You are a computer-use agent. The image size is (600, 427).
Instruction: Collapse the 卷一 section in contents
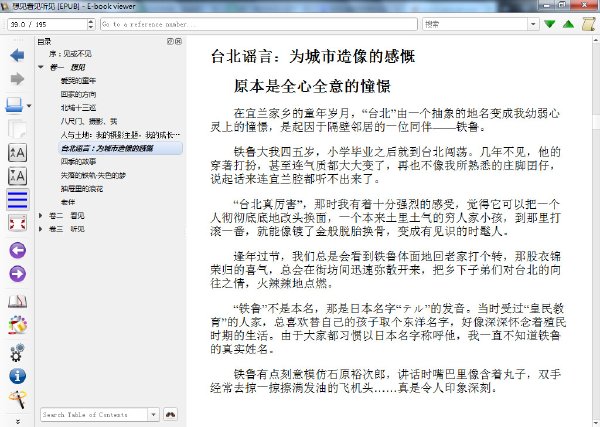click(41, 67)
